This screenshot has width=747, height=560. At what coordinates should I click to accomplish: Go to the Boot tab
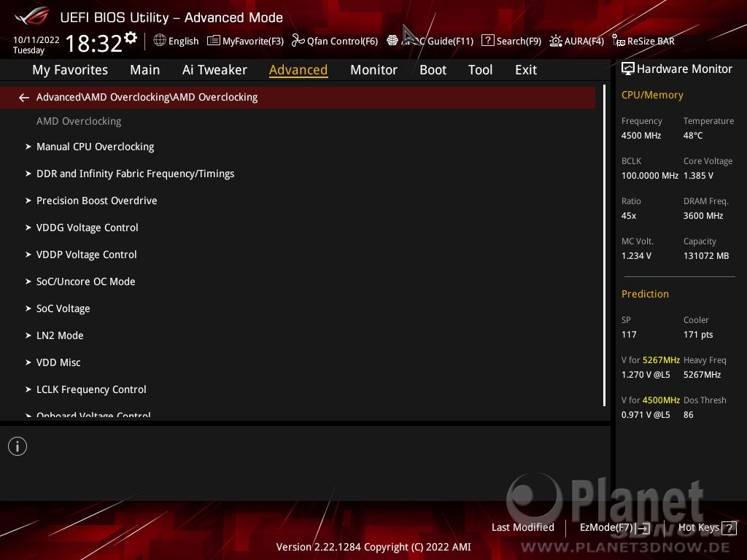433,70
